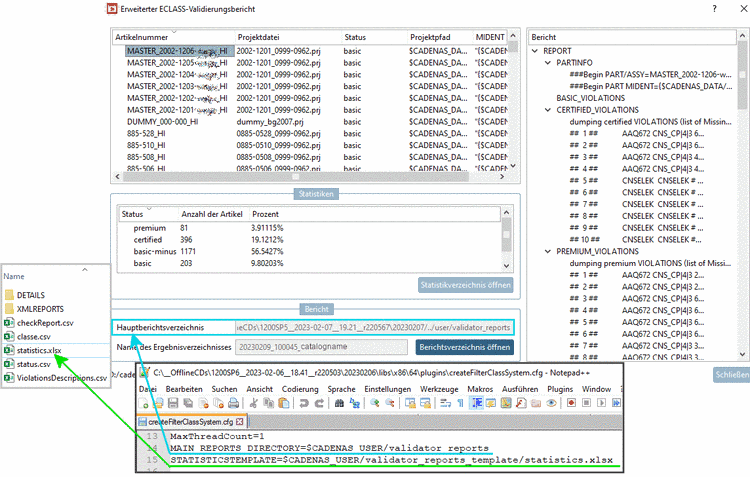Click the status.csv file icon
The width and height of the screenshot is (750, 477).
[x=9, y=365]
